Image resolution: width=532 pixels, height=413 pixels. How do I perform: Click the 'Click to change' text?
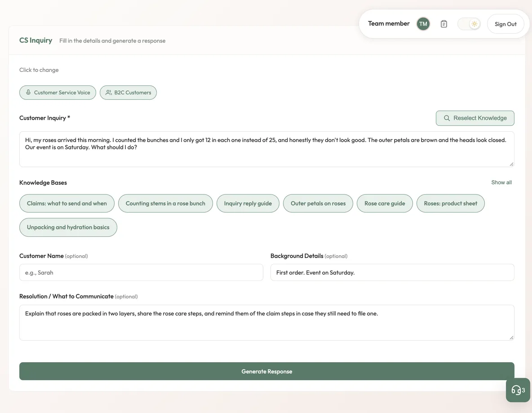point(39,70)
